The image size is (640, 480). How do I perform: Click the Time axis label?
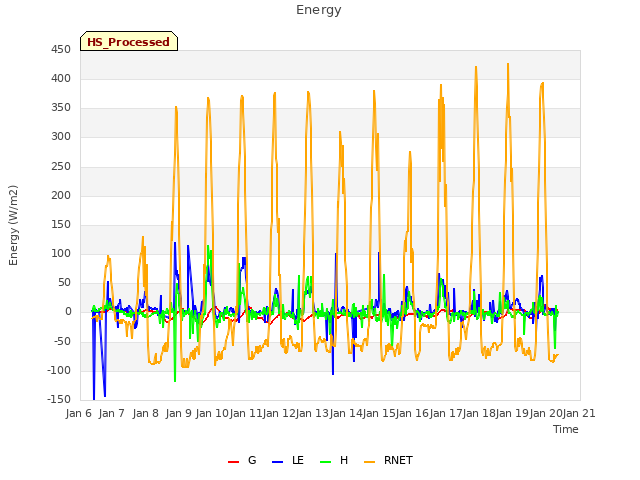[566, 429]
